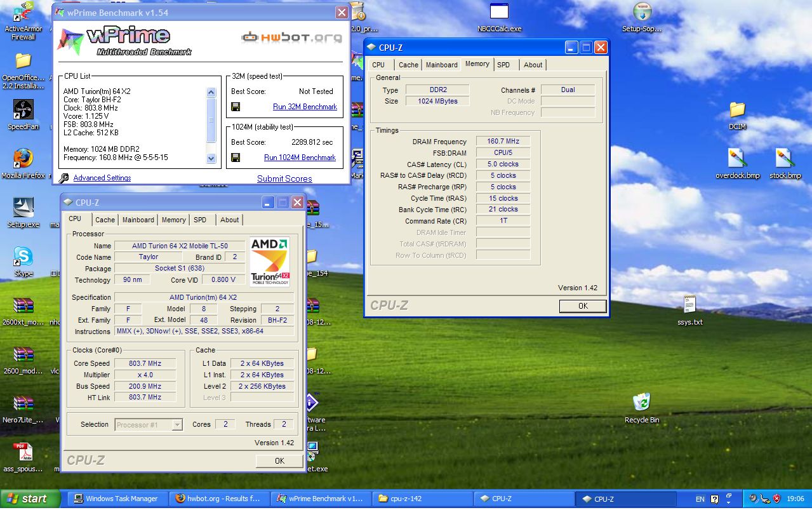Click the language bar help icon
Viewport: 812px width, 510px height.
tap(714, 499)
